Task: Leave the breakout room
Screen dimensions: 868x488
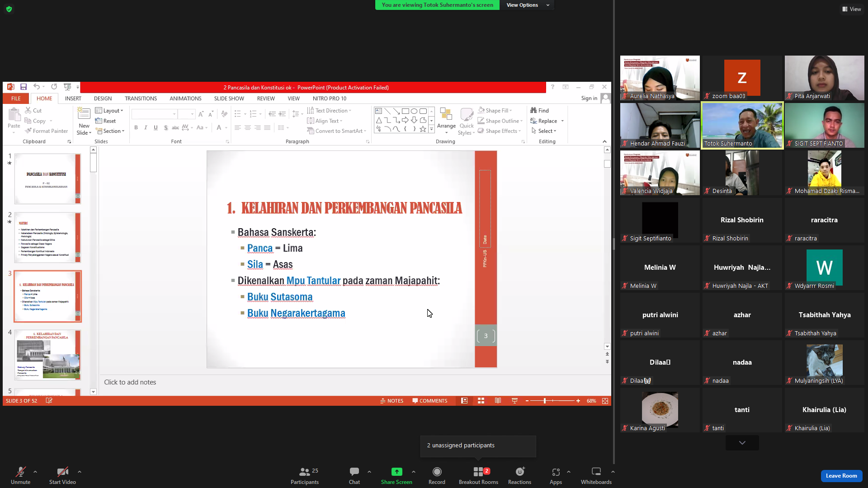Action: point(841,476)
